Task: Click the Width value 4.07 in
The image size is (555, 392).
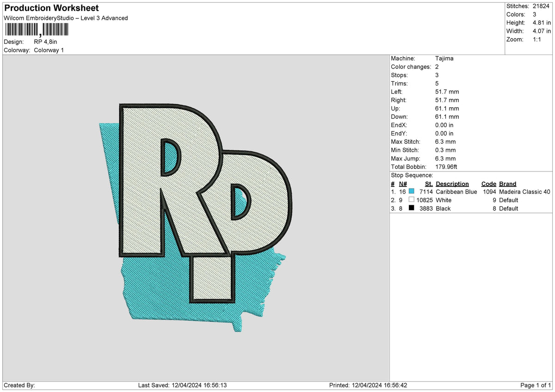Action: tap(542, 31)
